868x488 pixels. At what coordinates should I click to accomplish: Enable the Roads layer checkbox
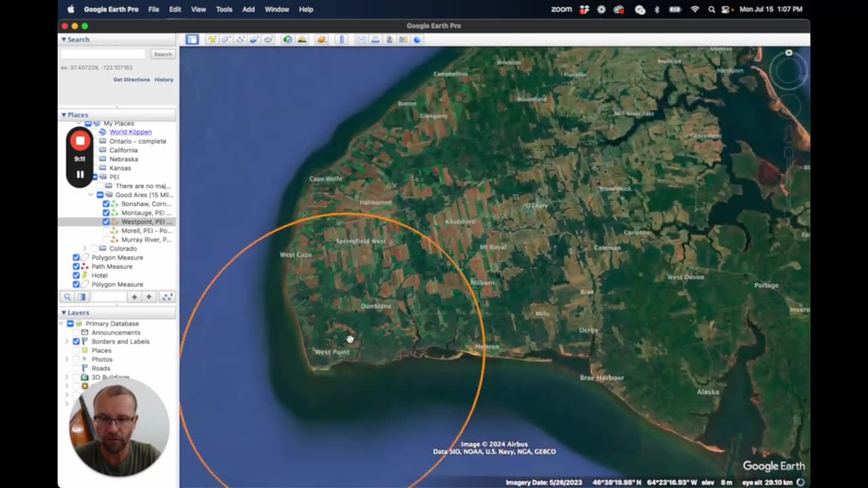(x=76, y=368)
